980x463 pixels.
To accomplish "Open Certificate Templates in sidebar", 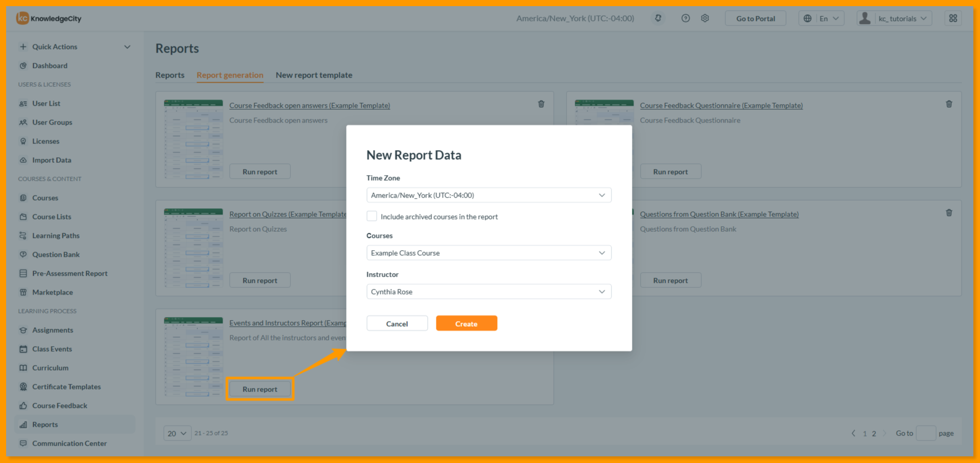I will coord(66,386).
